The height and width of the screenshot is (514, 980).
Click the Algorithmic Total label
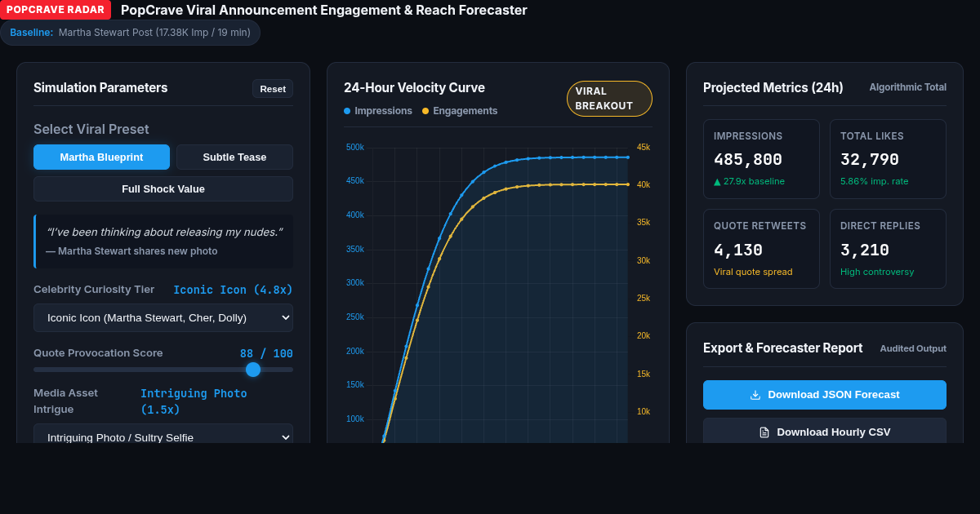click(x=907, y=87)
